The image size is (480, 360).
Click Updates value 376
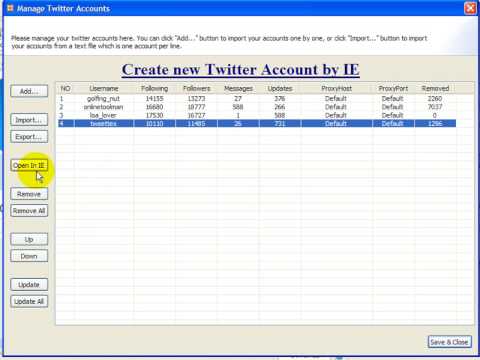click(280, 99)
